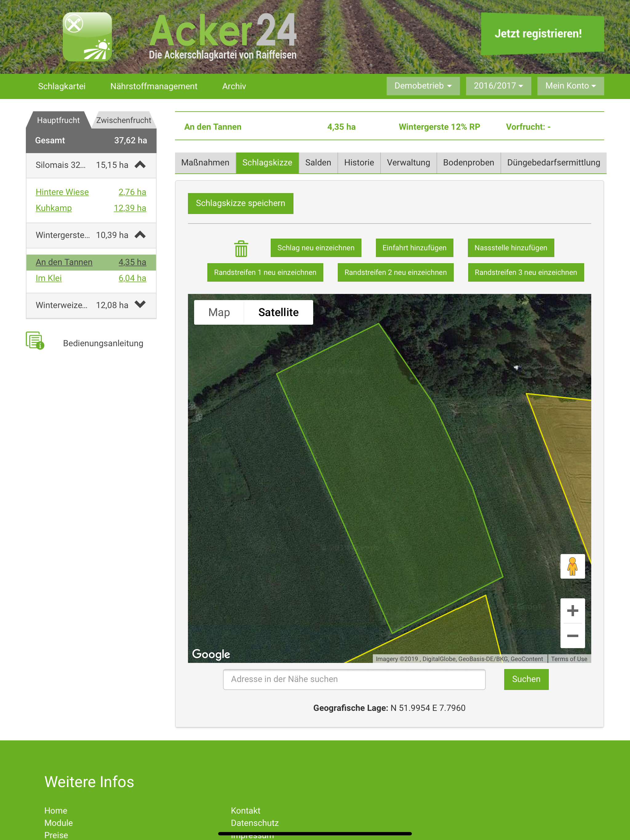
Task: Open Nährstoffmanagement in navigation bar
Action: [154, 86]
